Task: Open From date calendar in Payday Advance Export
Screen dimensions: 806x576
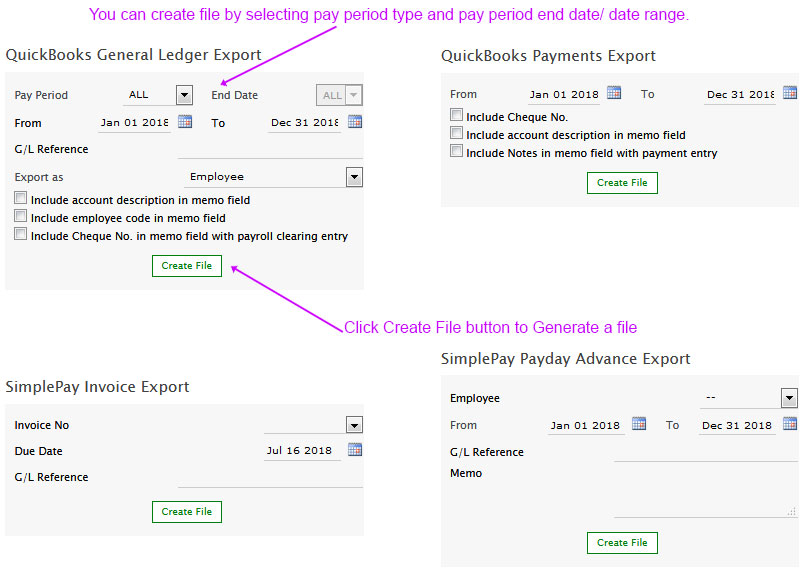Action: 639,424
